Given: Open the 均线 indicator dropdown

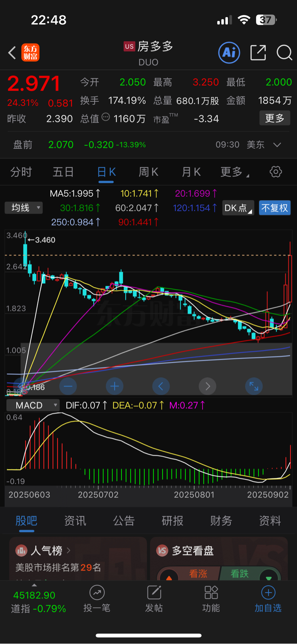Looking at the screenshot, I should [24, 208].
